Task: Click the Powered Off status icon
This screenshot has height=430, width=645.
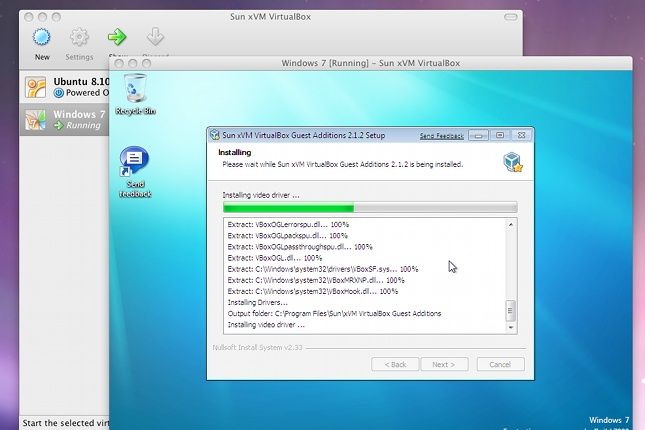Action: (x=59, y=93)
